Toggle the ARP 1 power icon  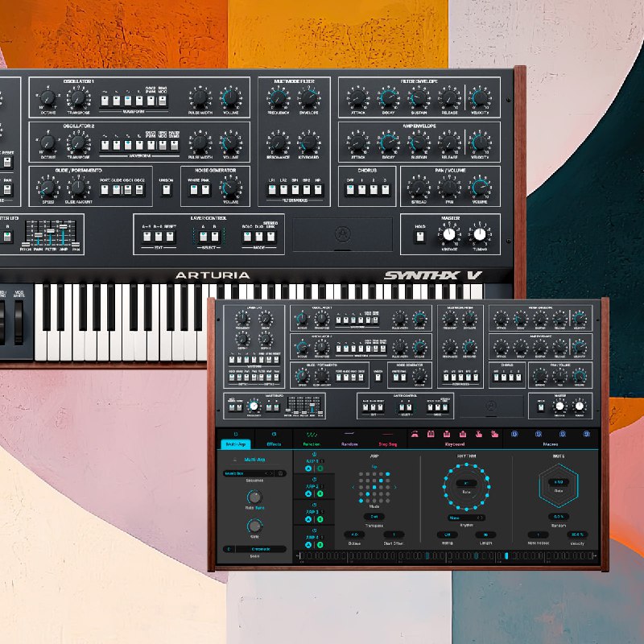tap(314, 454)
